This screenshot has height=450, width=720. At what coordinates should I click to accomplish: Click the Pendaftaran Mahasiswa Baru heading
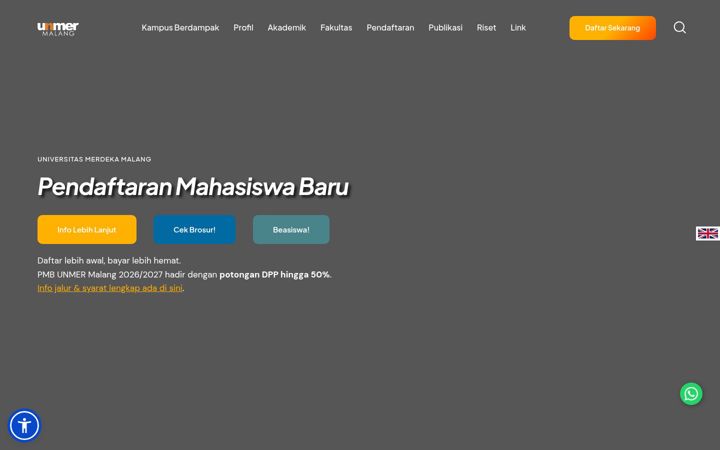click(193, 186)
